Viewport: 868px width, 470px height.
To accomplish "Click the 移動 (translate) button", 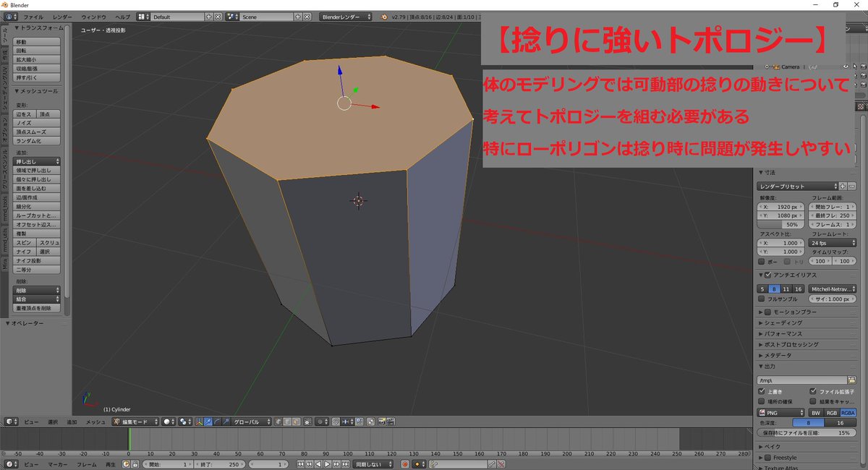I will 37,42.
